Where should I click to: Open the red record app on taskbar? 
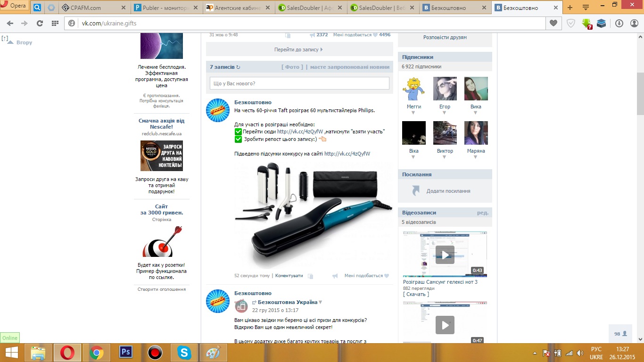click(x=155, y=353)
